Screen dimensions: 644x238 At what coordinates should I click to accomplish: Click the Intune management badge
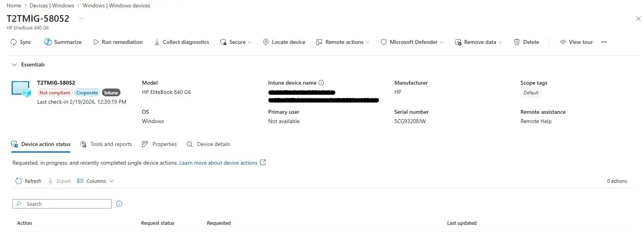coord(111,92)
